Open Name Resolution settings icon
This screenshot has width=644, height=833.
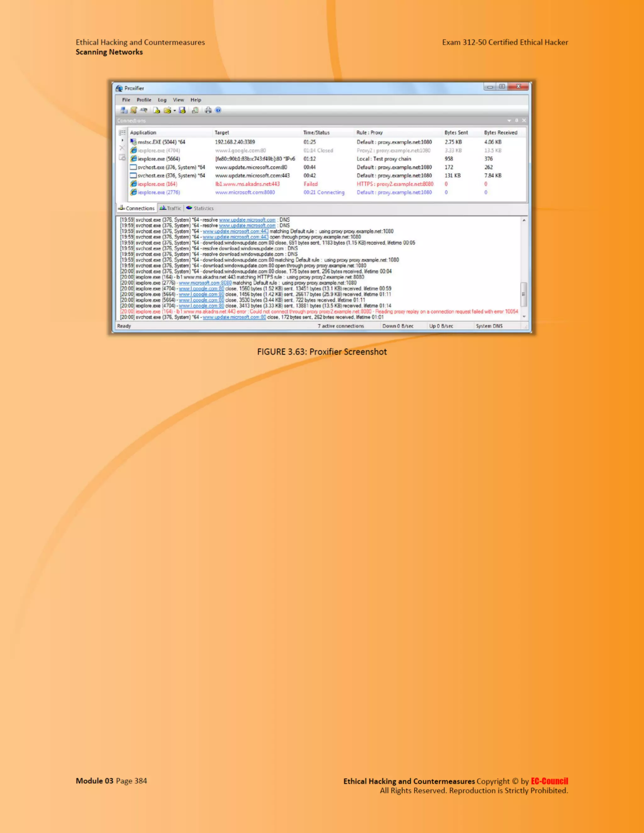point(143,110)
